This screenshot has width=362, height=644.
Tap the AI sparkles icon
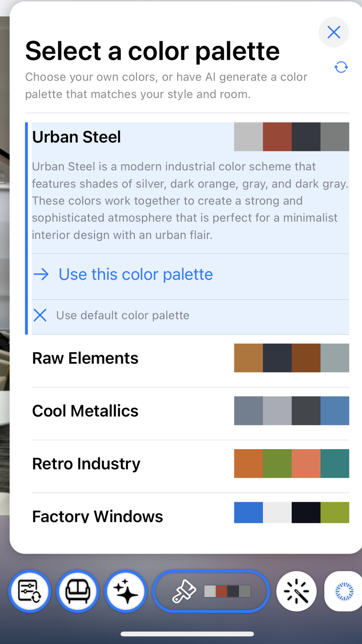click(x=125, y=591)
